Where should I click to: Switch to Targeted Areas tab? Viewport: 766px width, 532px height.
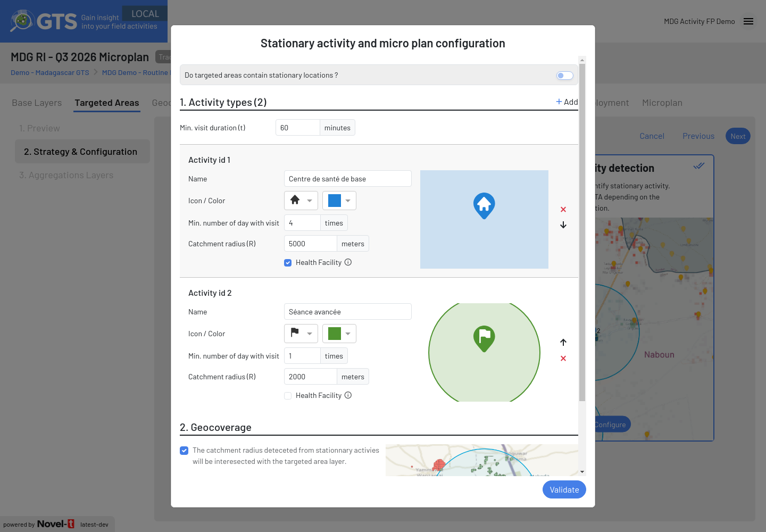[x=107, y=103]
